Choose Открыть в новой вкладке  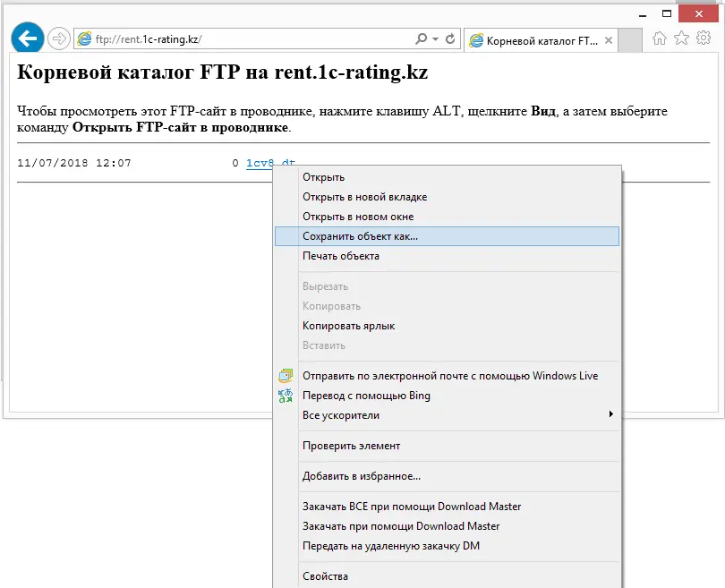coord(447,197)
